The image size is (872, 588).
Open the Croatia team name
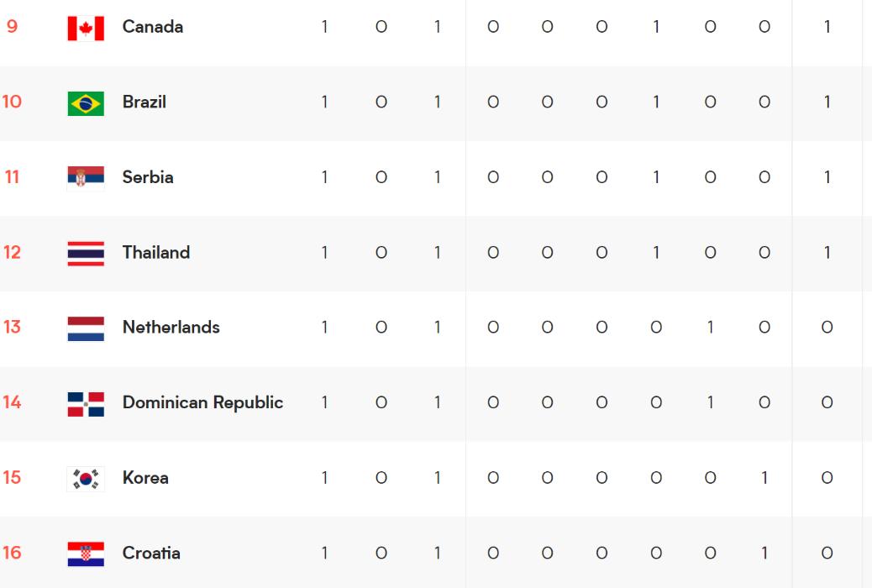(151, 553)
